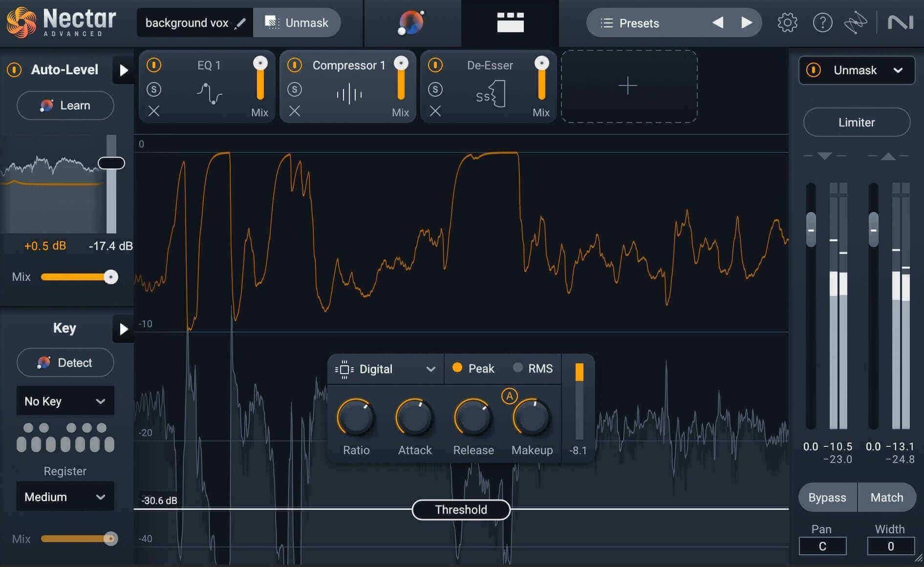The width and height of the screenshot is (924, 567).
Task: Click the -30.6 dB threshold value
Action: tap(159, 501)
